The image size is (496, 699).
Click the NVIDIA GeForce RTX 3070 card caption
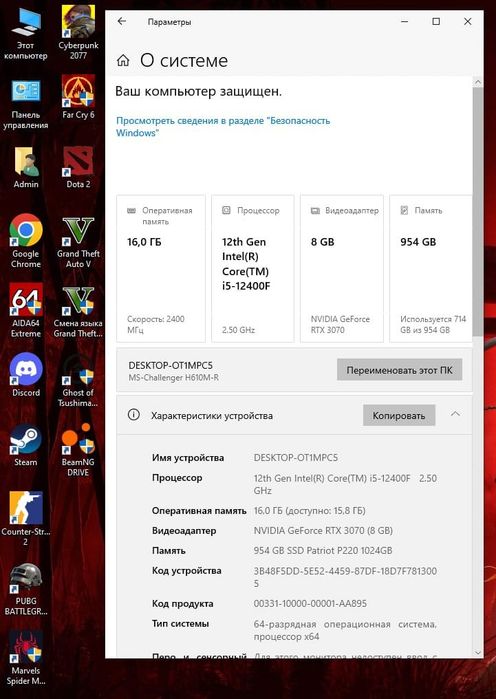[340, 324]
